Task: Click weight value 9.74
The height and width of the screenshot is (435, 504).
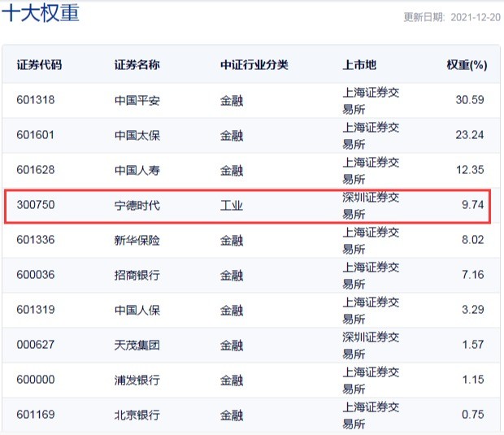Action: point(473,205)
